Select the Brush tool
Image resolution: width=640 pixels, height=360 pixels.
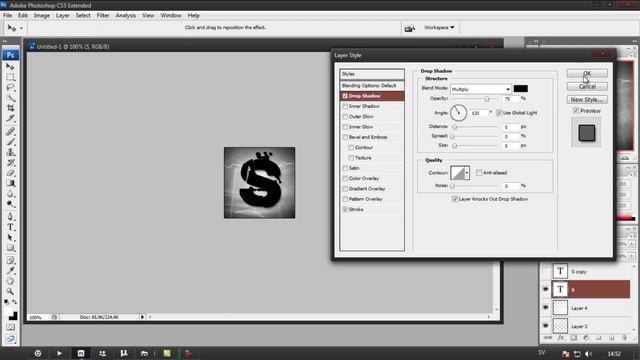[10, 142]
